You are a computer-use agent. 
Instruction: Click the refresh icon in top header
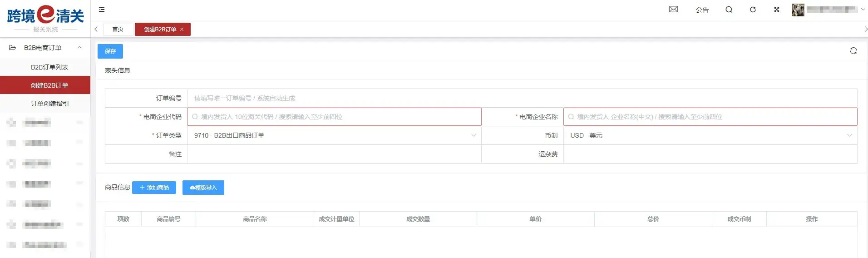tap(753, 10)
